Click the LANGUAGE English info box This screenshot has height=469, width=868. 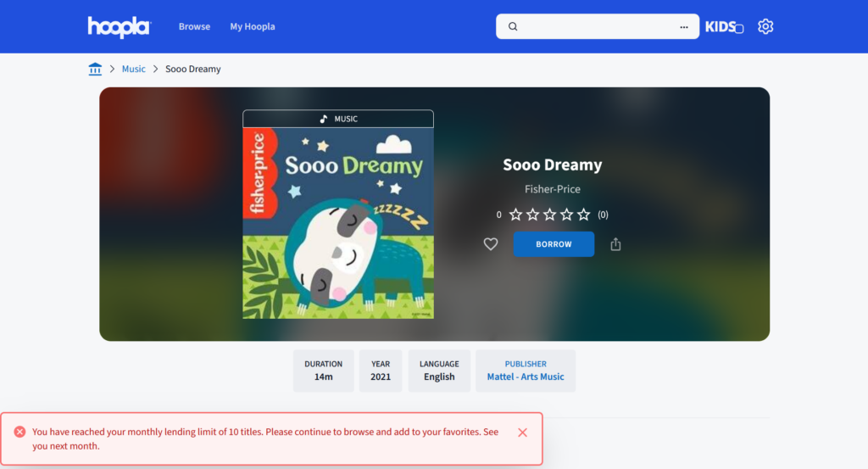439,371
